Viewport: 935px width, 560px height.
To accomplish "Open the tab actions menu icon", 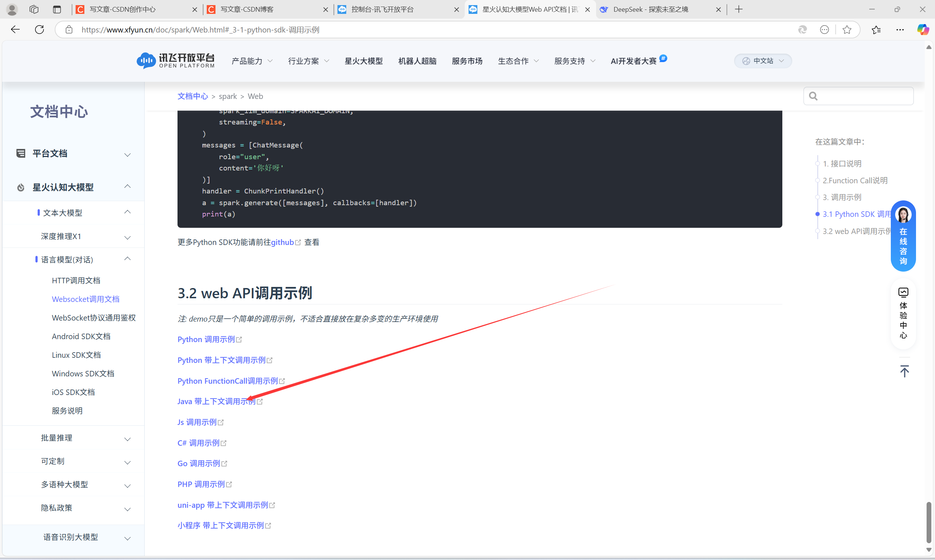I will 57,9.
